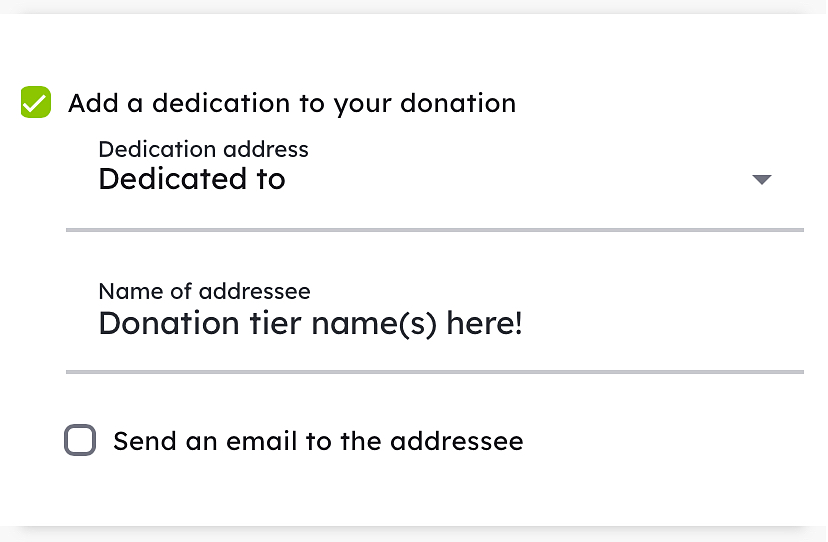Click the "Dedication address" field label
Image resolution: width=828 pixels, height=542 pixels.
coord(203,150)
